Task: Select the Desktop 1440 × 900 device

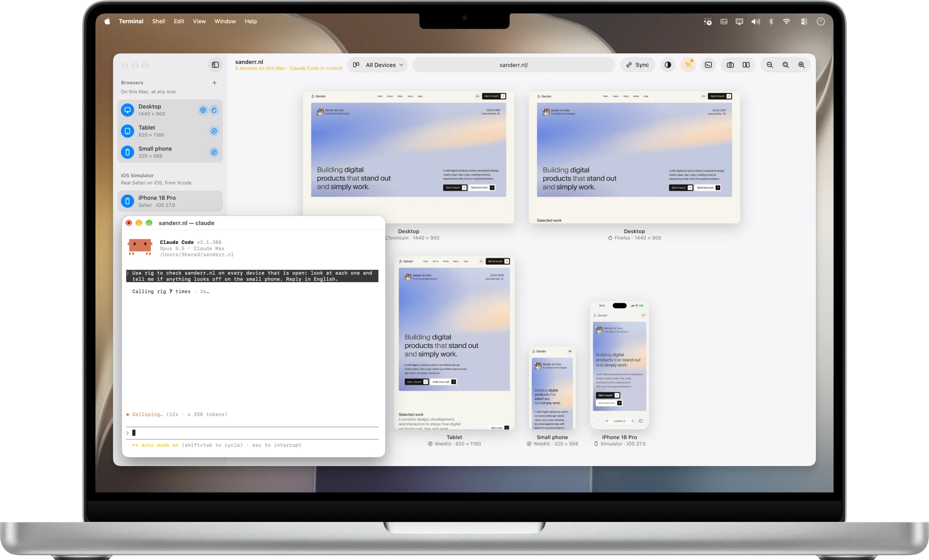Action: (x=170, y=110)
